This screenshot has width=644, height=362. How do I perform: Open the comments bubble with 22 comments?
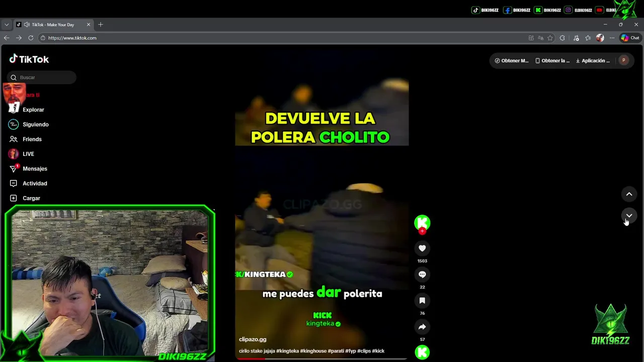click(x=422, y=274)
